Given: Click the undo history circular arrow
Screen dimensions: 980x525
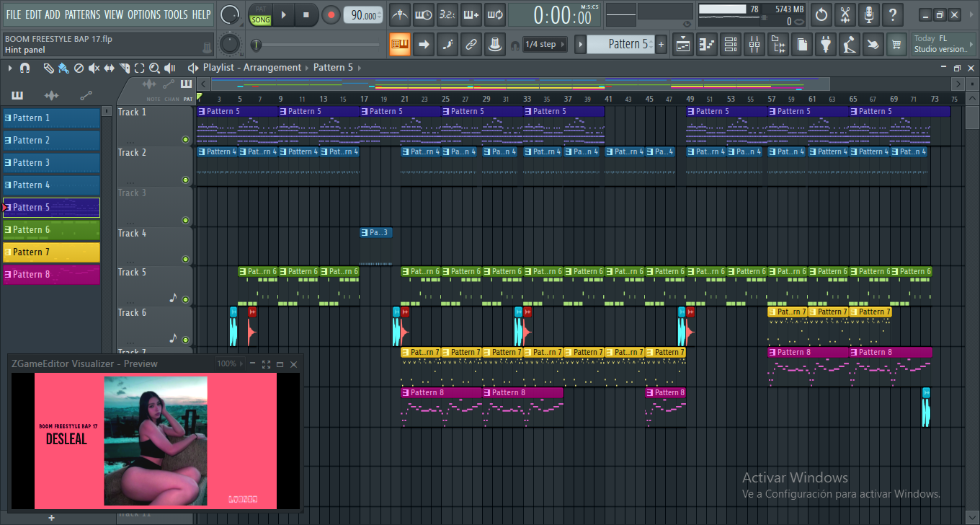Looking at the screenshot, I should (x=821, y=14).
